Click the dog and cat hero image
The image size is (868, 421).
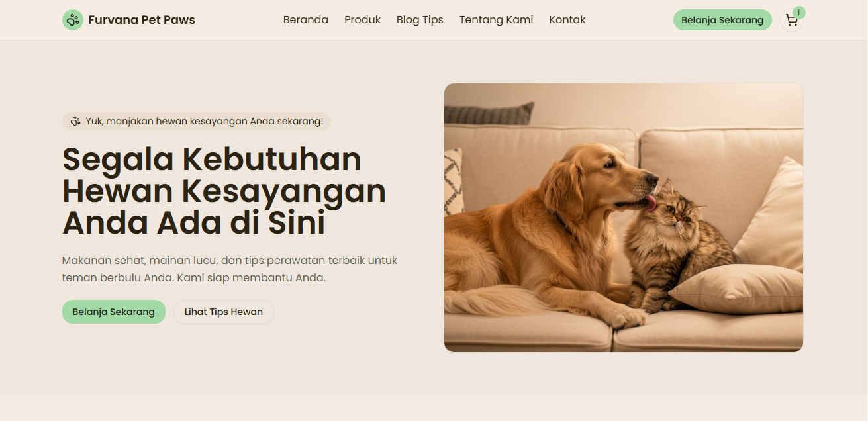pyautogui.click(x=624, y=218)
